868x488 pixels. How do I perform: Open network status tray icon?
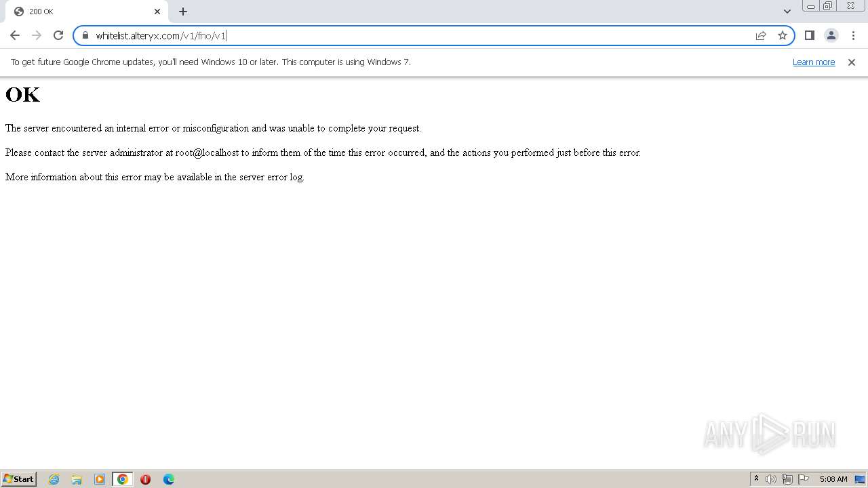(x=787, y=479)
